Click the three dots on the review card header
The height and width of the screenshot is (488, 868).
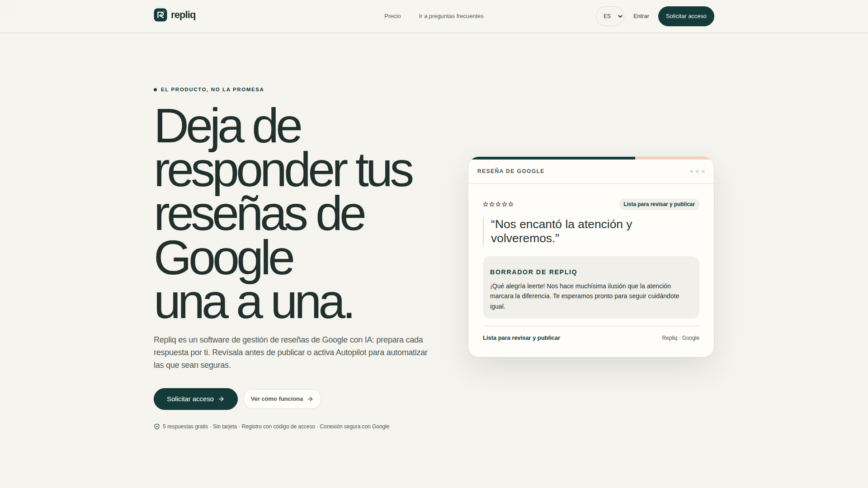point(697,172)
